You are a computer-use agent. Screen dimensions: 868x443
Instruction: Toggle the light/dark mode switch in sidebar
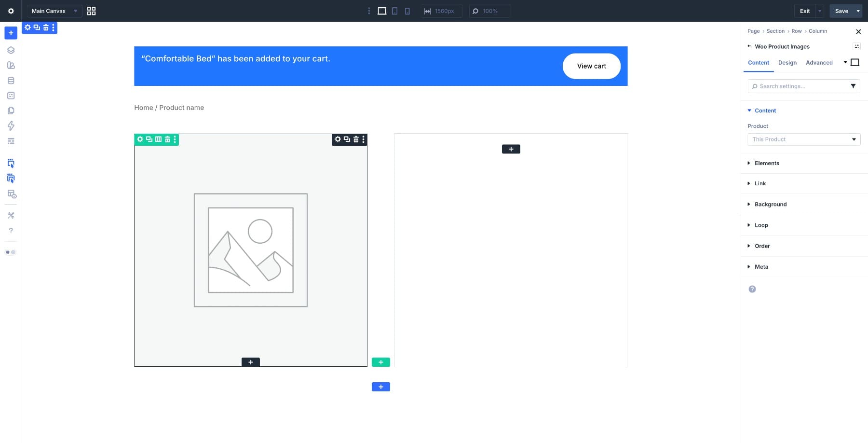11,252
